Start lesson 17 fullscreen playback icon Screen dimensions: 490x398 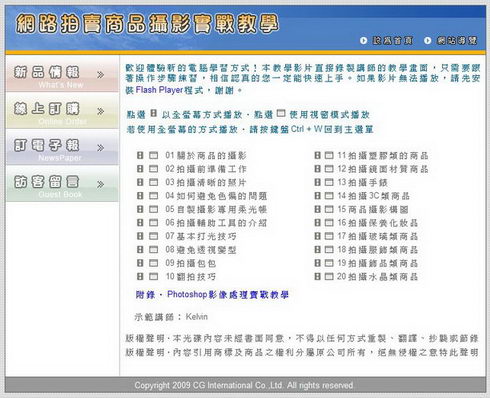coord(318,236)
